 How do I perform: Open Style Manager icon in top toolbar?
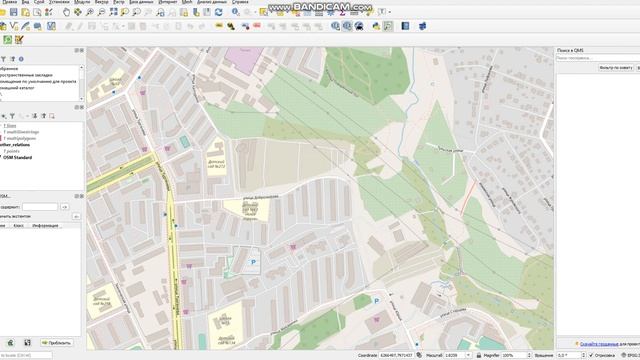click(49, 12)
